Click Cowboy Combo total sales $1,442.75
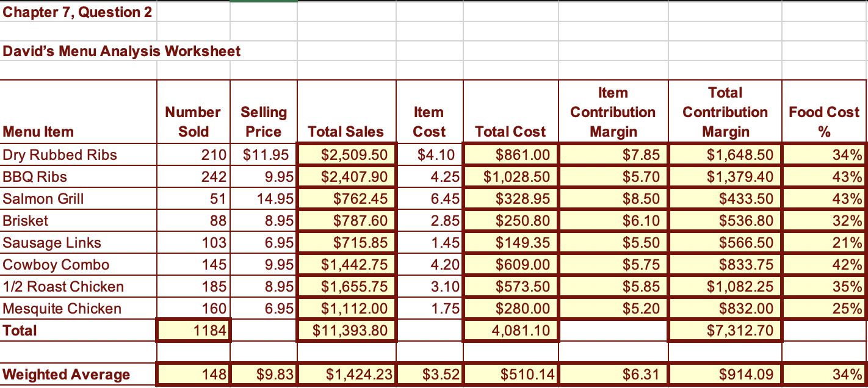 click(x=347, y=264)
